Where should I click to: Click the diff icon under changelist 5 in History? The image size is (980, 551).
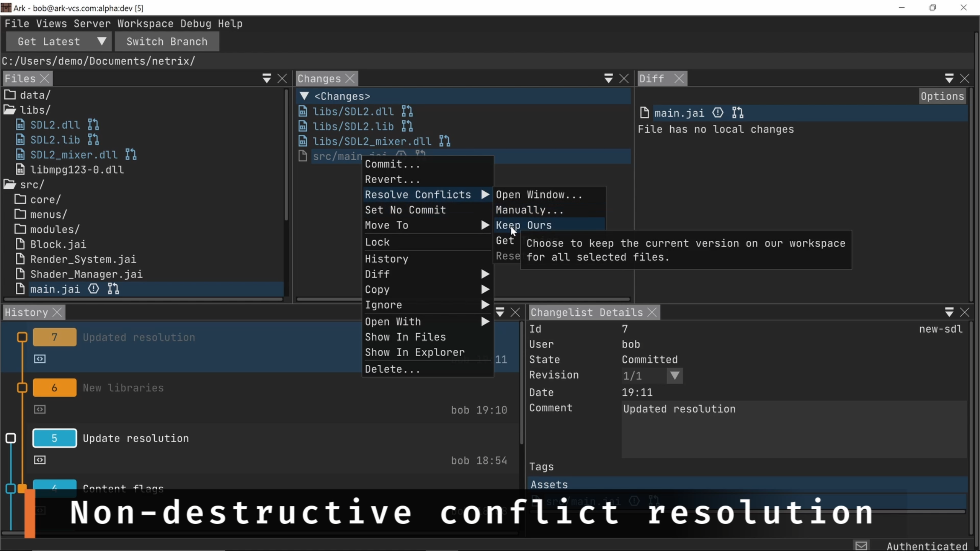[40, 460]
